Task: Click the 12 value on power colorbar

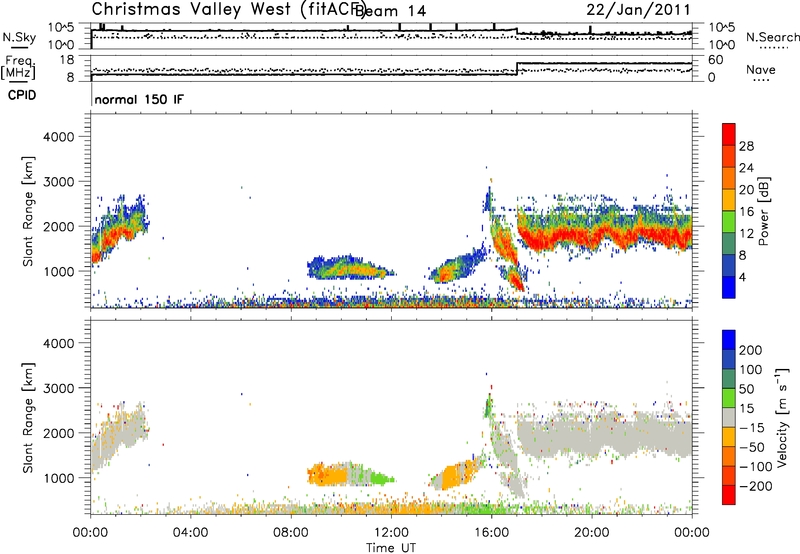Action: [x=746, y=234]
